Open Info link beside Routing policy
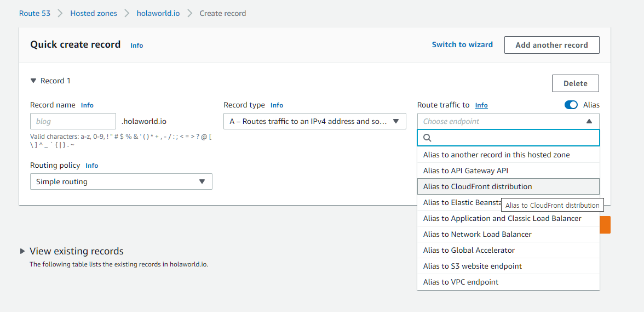 [x=92, y=166]
